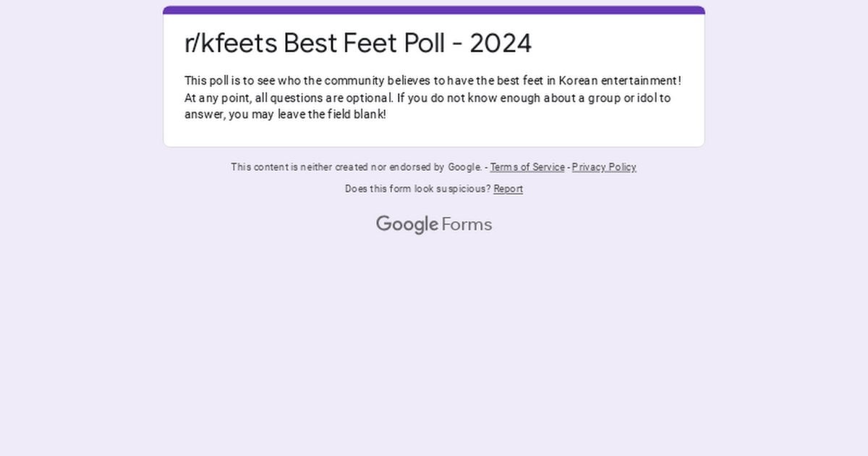Click the word Google. in the disclaimer line
Image resolution: width=868 pixels, height=456 pixels.
[x=465, y=167]
